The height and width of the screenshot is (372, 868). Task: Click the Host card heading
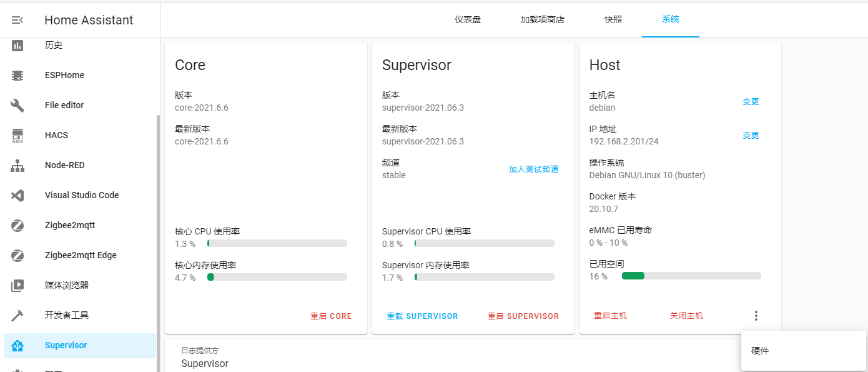coord(605,65)
